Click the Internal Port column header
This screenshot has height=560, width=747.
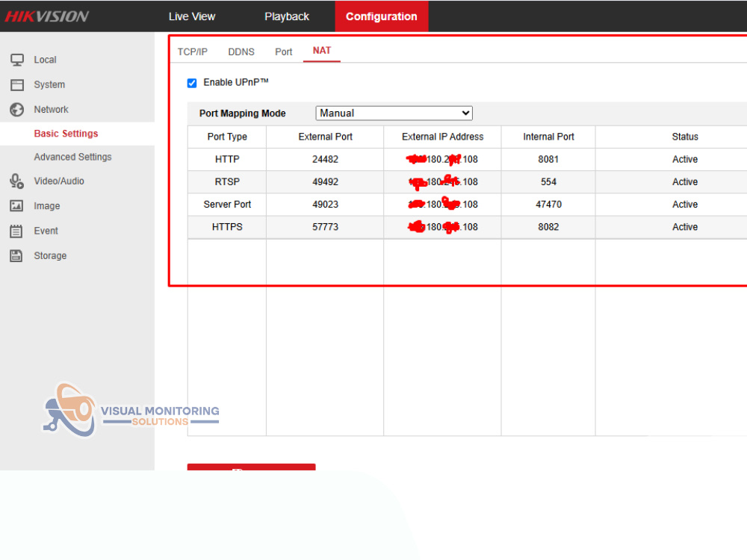[548, 137]
